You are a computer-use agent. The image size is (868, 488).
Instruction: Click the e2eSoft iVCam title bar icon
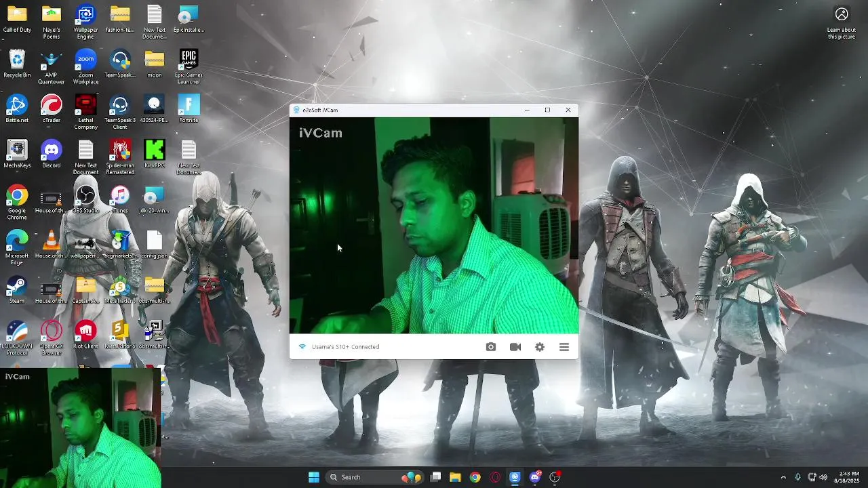(x=296, y=110)
